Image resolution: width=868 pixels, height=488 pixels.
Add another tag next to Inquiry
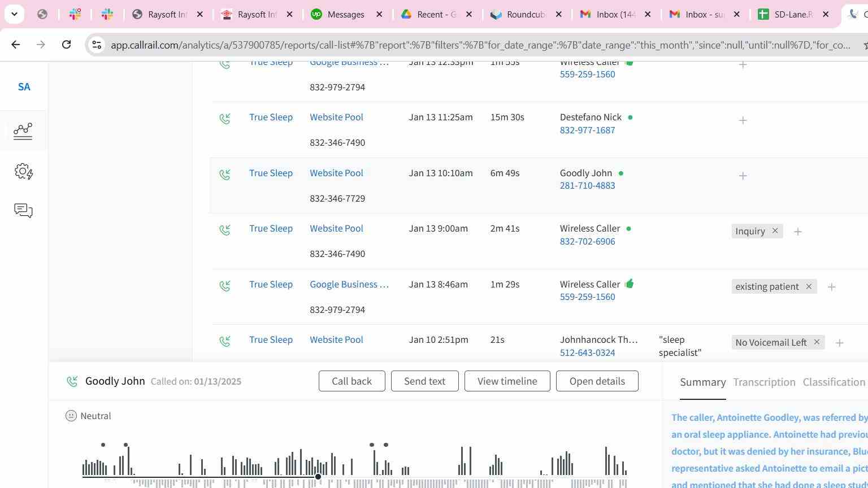(x=798, y=232)
